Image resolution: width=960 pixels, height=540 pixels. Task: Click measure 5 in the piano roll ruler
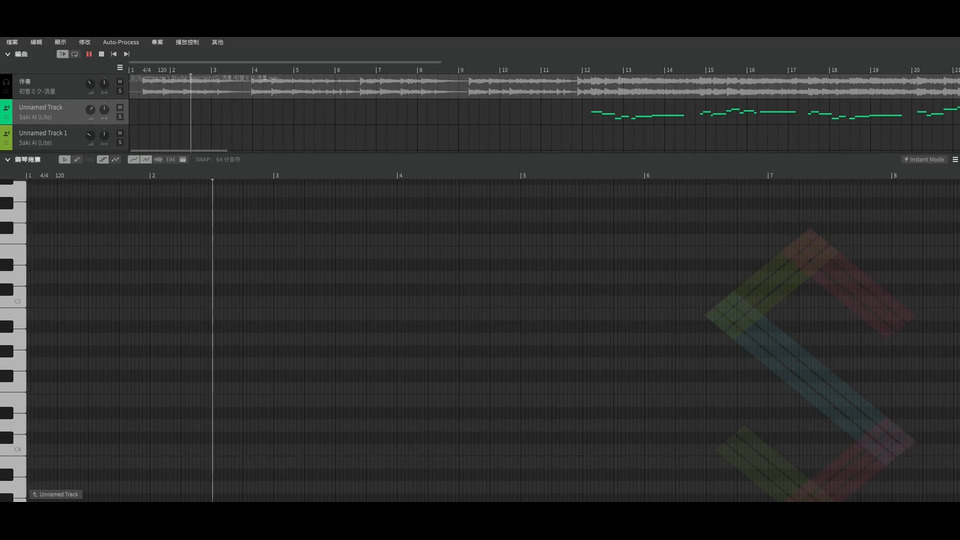coord(523,175)
